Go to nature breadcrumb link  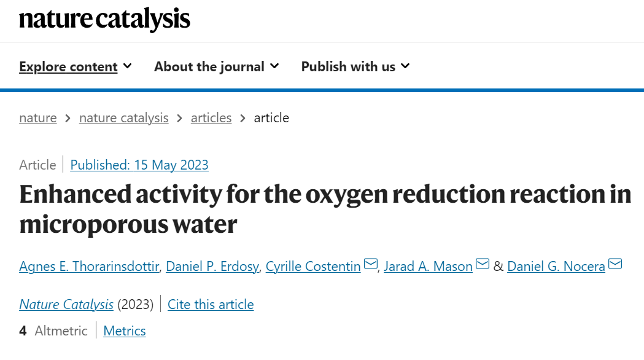click(38, 118)
